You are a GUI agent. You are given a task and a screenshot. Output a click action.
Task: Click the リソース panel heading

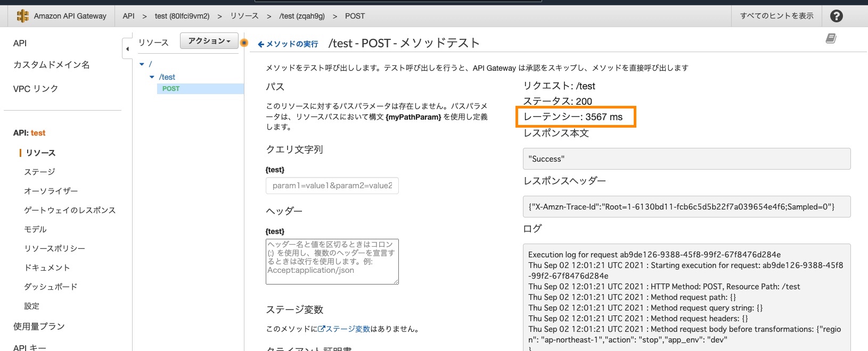pos(153,43)
